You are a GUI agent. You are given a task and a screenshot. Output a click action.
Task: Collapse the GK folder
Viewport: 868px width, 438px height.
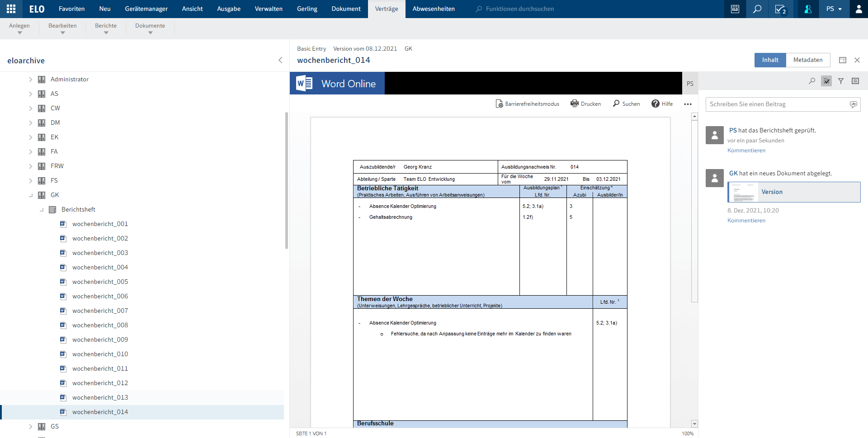tap(31, 195)
